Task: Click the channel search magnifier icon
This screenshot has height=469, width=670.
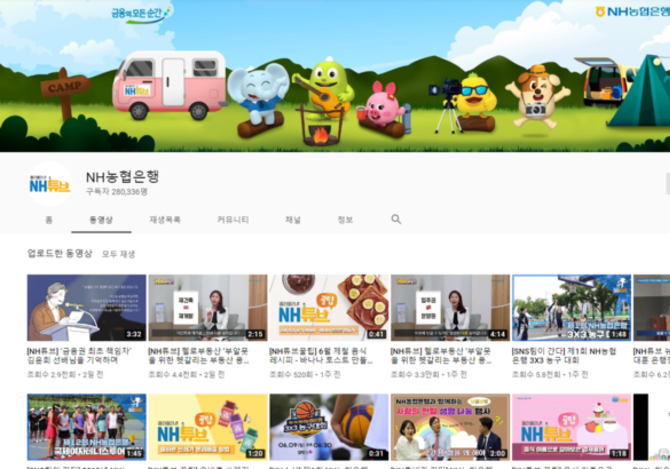Action: (396, 219)
